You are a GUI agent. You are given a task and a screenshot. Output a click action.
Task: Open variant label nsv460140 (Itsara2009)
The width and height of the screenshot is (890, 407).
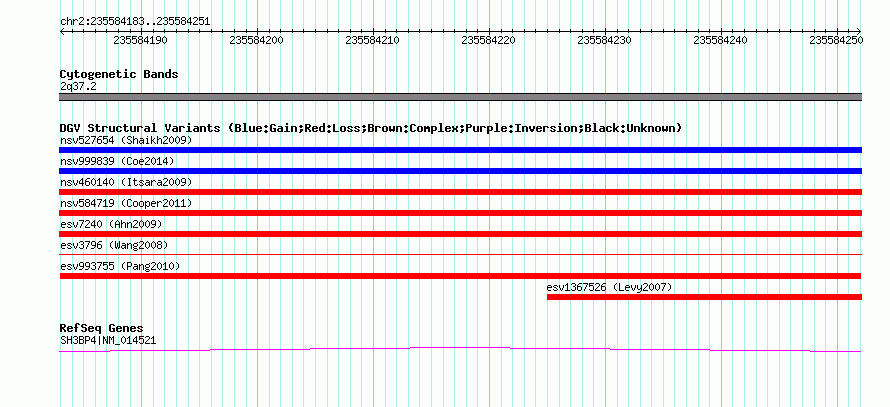[126, 182]
